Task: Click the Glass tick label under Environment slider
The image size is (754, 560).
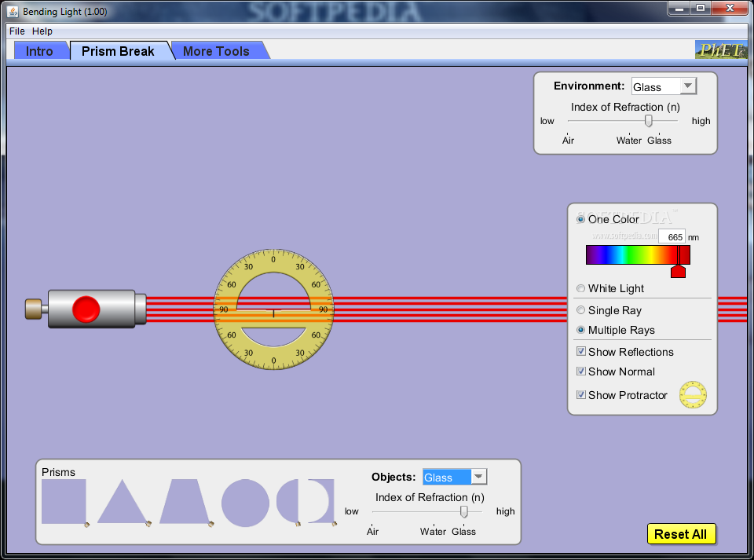Action: click(x=659, y=141)
